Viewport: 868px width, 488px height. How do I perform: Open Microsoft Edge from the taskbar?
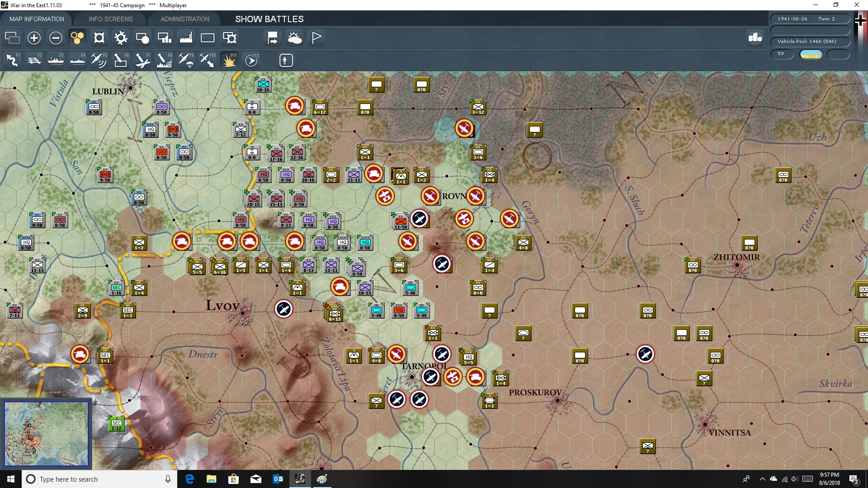190,479
